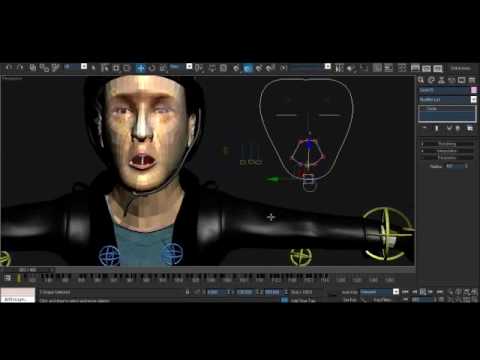This screenshot has height=360, width=480.
Task: Click the Configure Modifier Sets icon
Action: (470, 128)
